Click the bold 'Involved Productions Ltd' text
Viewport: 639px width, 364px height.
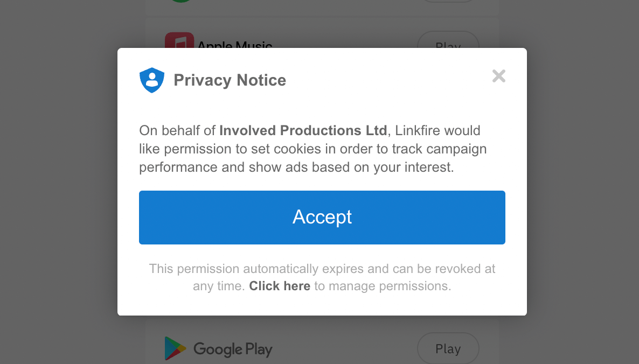pyautogui.click(x=303, y=130)
